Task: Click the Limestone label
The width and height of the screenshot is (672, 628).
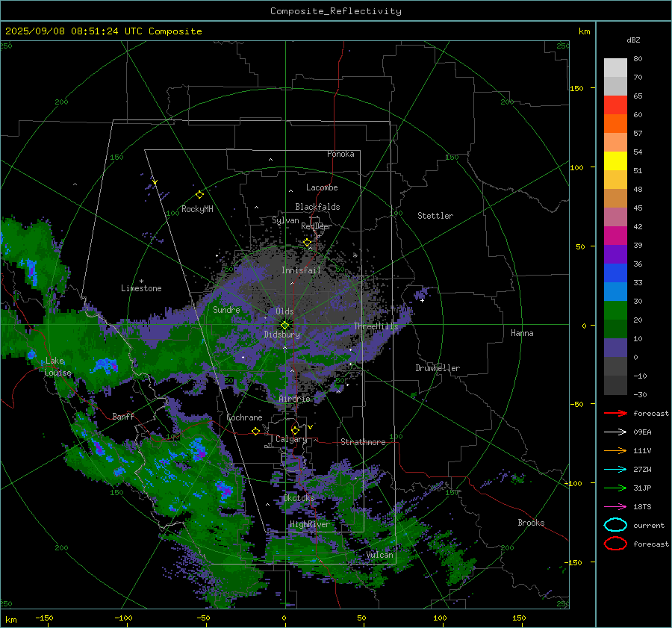Action: [141, 288]
